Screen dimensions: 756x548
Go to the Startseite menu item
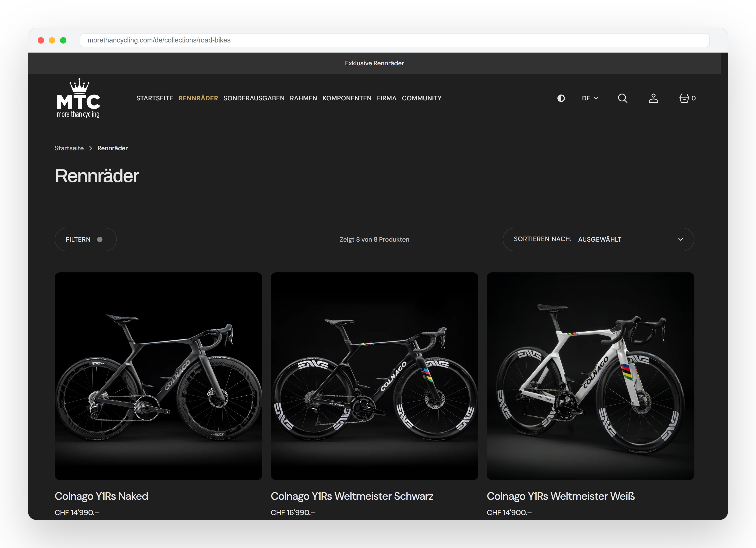(155, 98)
